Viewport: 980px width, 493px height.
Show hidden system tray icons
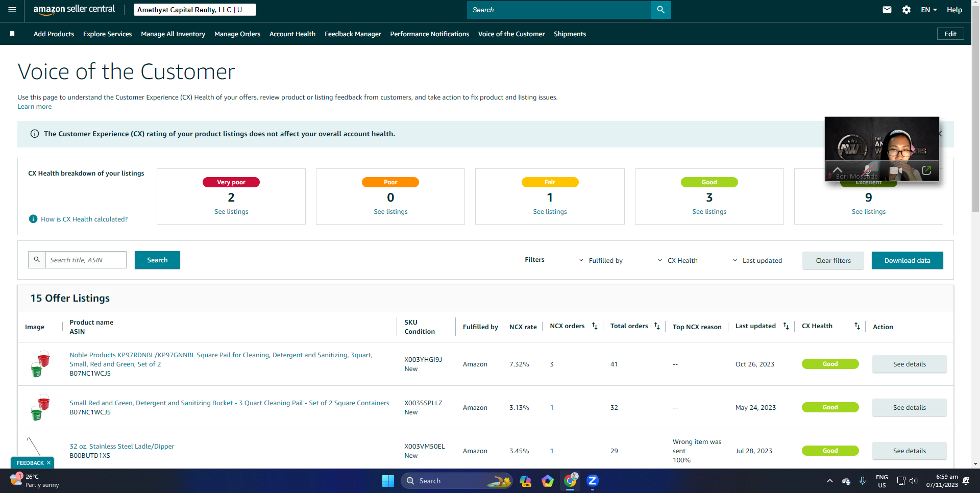[830, 481]
